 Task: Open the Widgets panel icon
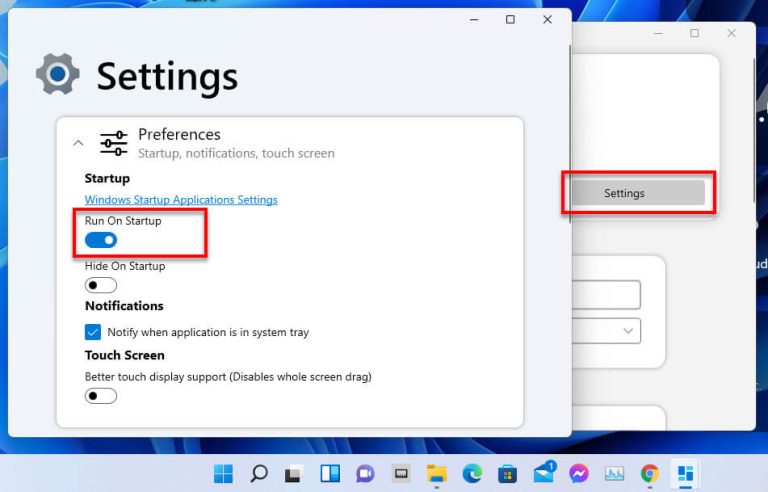[329, 473]
